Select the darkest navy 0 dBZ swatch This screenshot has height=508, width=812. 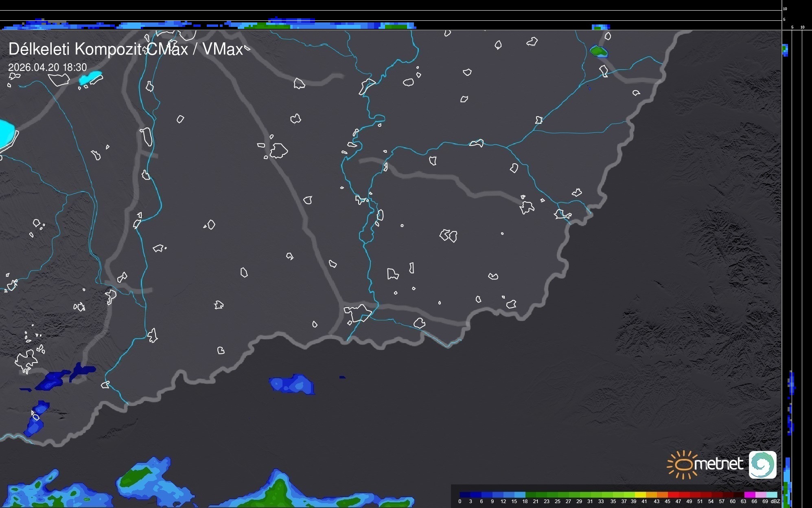[465, 495]
